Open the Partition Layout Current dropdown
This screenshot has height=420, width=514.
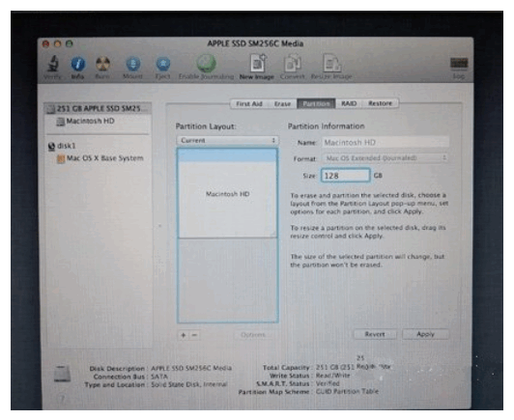click(x=227, y=141)
